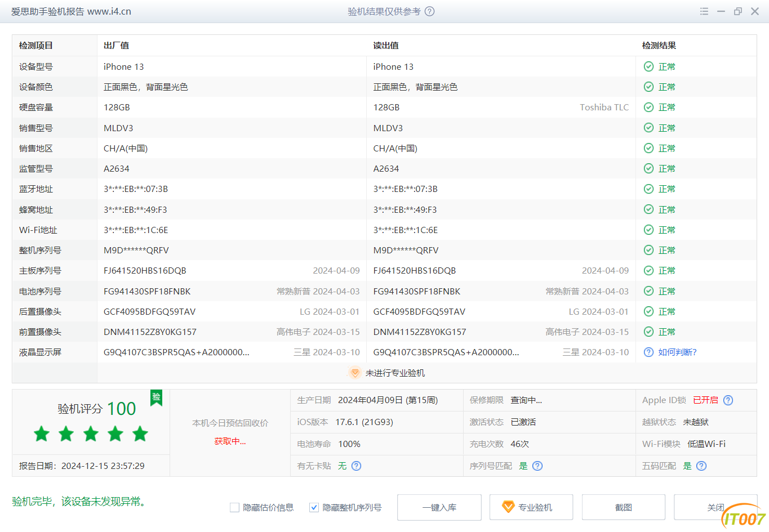Click help icon next to 序列号匹配
The image size is (769, 532).
click(x=537, y=466)
